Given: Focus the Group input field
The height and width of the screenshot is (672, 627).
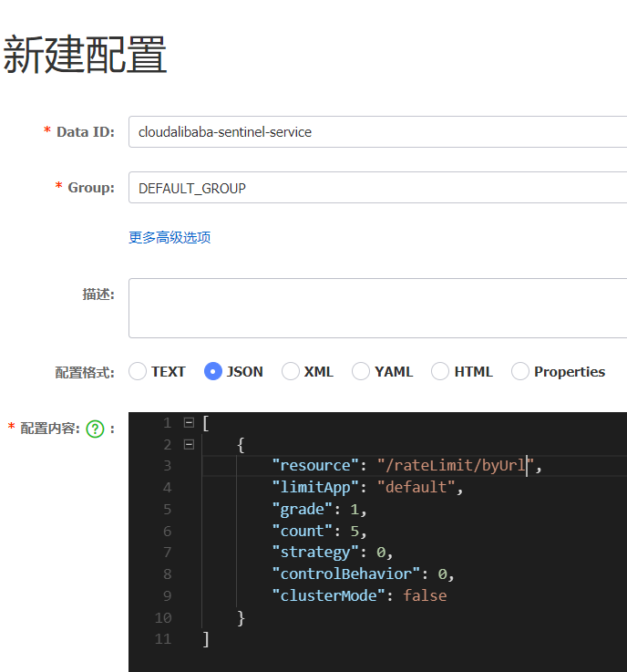Looking at the screenshot, I should tap(377, 188).
